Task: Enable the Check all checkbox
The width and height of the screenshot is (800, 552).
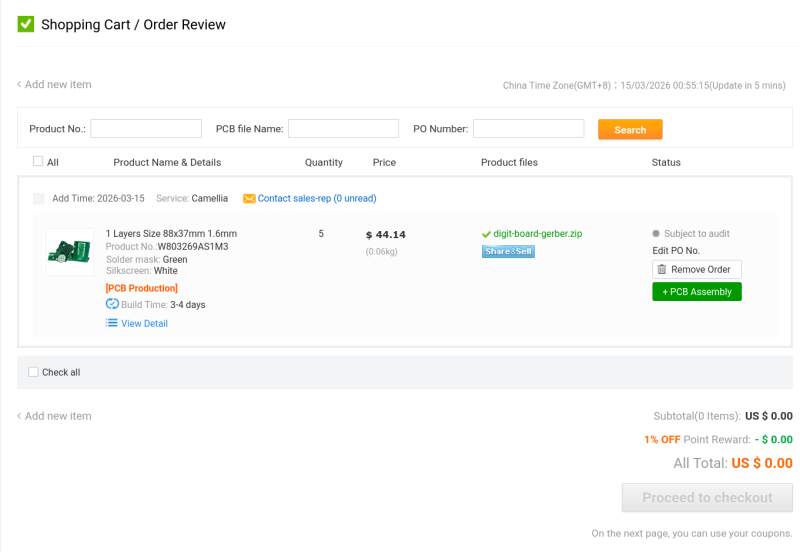Action: 33,372
